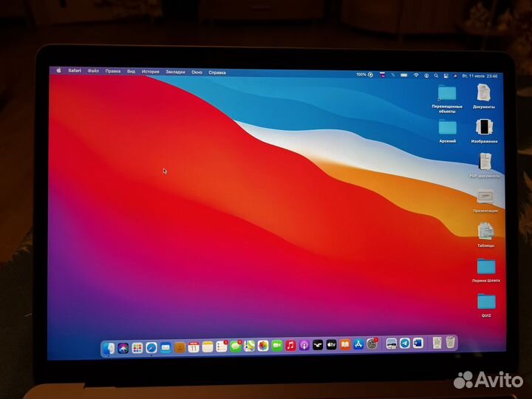
Task: Open Podcasts from the Dock
Action: (304, 345)
